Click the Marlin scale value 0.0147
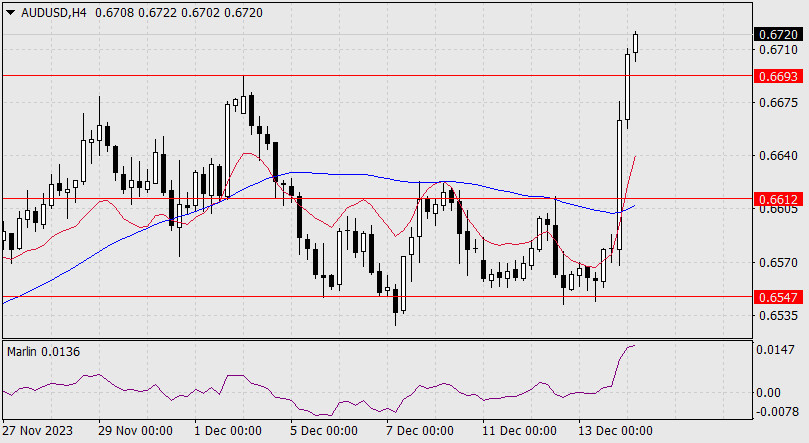The width and height of the screenshot is (809, 443). tap(775, 350)
